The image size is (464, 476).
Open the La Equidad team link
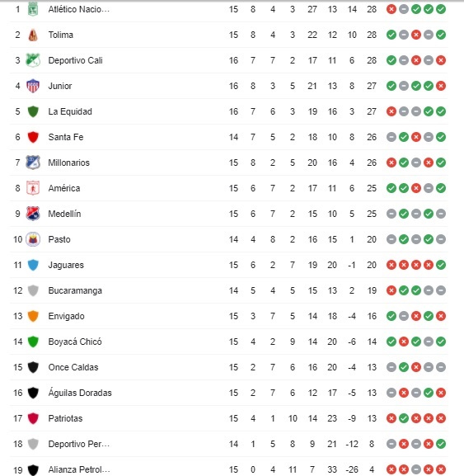(x=70, y=111)
